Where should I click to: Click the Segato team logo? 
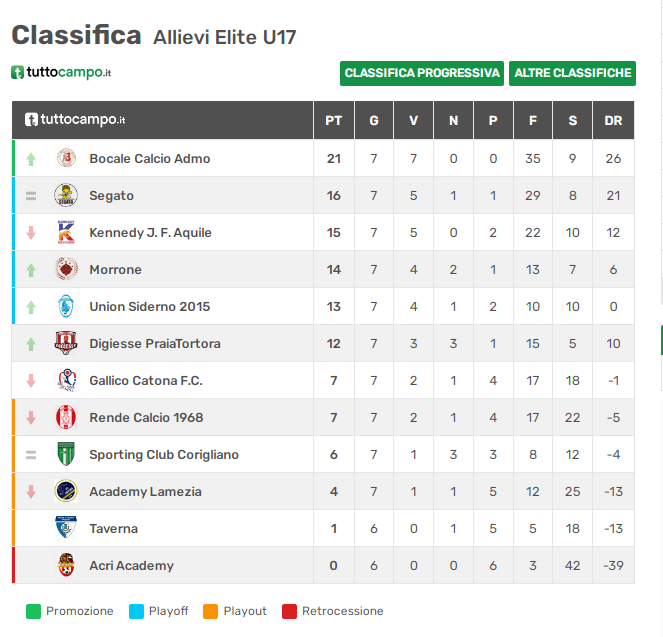click(66, 195)
